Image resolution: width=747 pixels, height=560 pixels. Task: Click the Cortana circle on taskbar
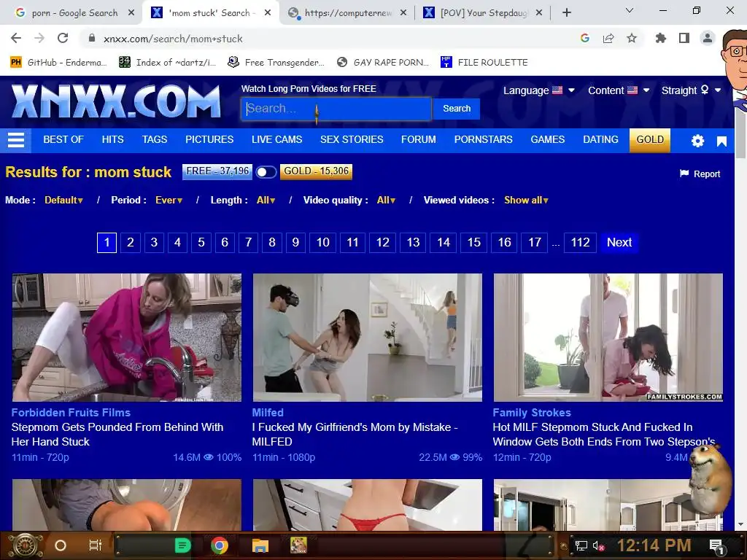pos(61,545)
